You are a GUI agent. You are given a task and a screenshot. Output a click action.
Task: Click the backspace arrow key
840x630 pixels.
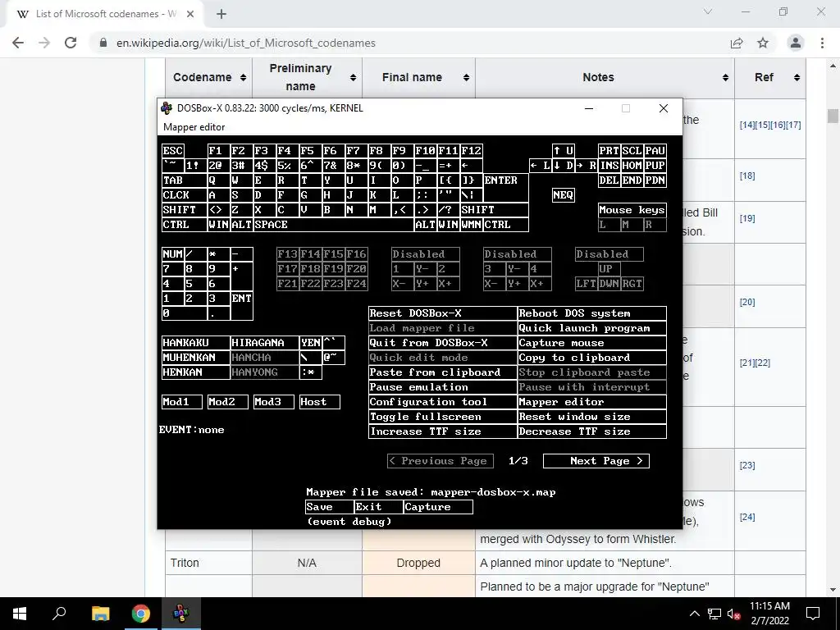click(472, 166)
